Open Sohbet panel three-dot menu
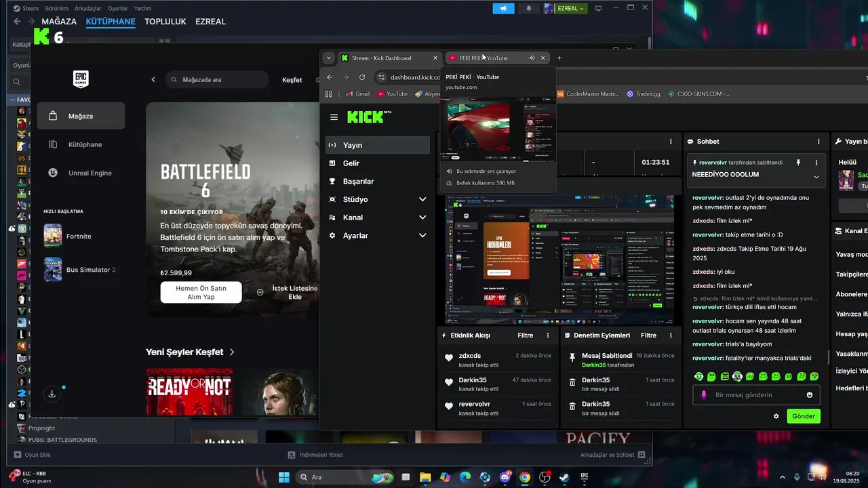The width and height of the screenshot is (868, 488). [819, 142]
